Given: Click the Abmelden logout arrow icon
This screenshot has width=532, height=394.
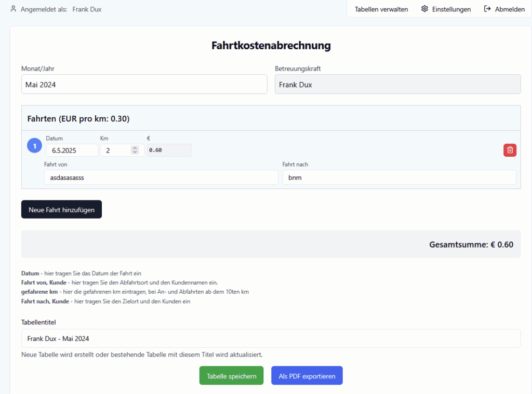Looking at the screenshot, I should click(x=487, y=9).
